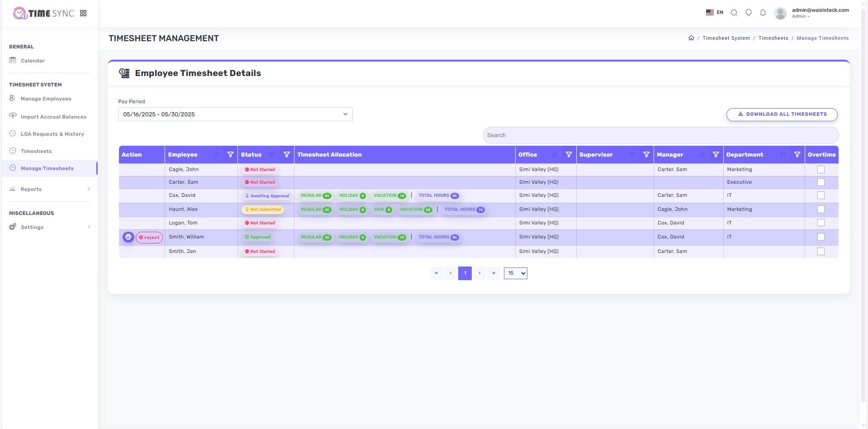868x429 pixels.
Task: Open the rows-per-page dropdown showing 15
Action: (515, 273)
